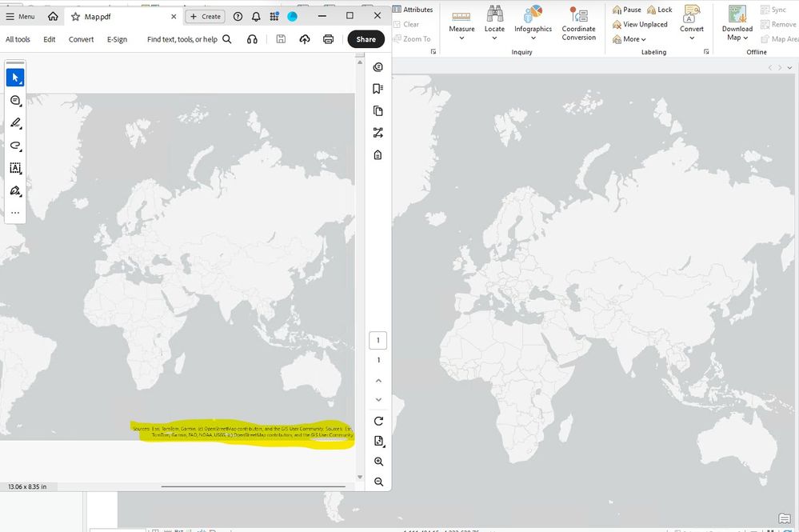The height and width of the screenshot is (532, 799).
Task: Expand ArcGIS view tab list chevron
Action: point(790,68)
